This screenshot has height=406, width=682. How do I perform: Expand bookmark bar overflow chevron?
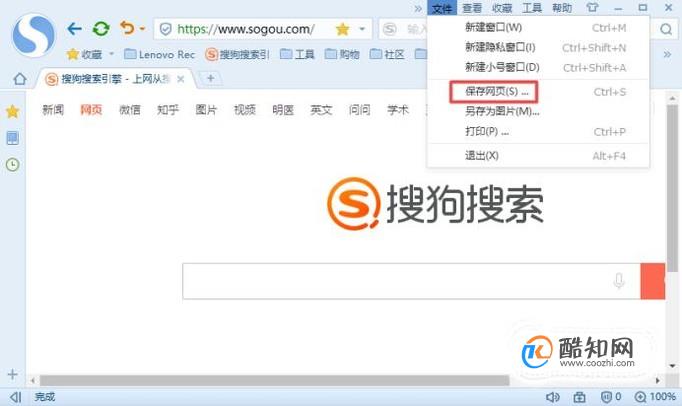coord(667,54)
